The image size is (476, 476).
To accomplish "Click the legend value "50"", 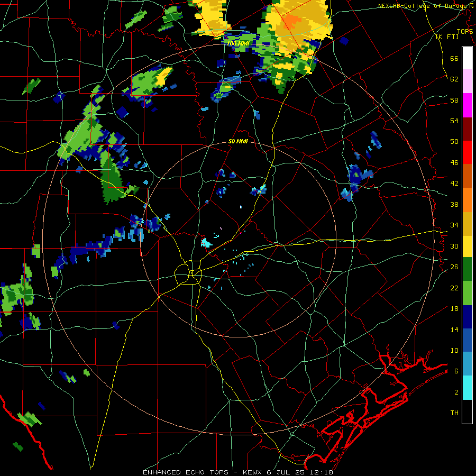I will pyautogui.click(x=454, y=142).
